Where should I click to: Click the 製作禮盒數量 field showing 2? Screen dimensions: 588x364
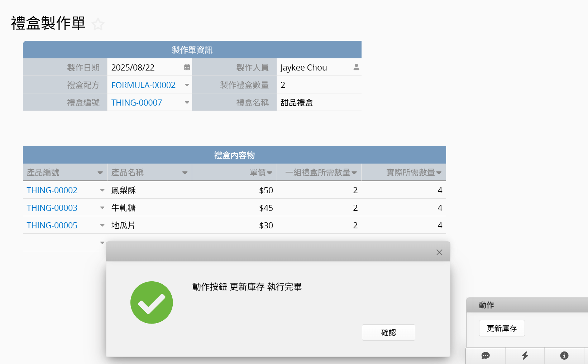(x=319, y=85)
